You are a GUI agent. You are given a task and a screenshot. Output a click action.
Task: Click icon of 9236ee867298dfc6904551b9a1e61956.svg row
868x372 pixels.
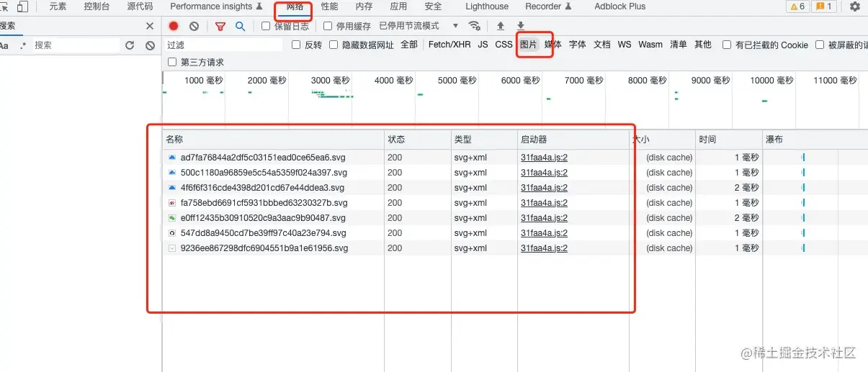pos(172,248)
